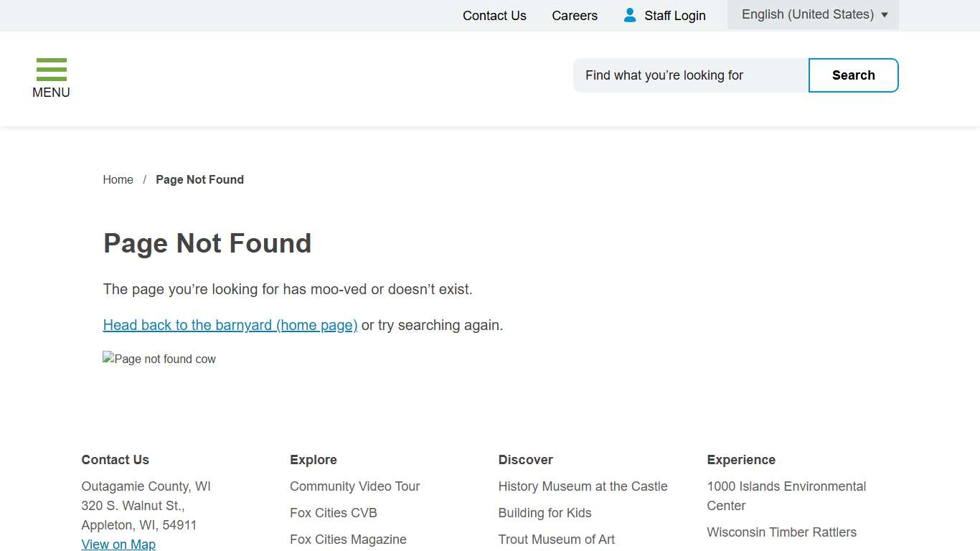Open the Careers page from top menu
Screen dimensions: 980x551
[574, 15]
